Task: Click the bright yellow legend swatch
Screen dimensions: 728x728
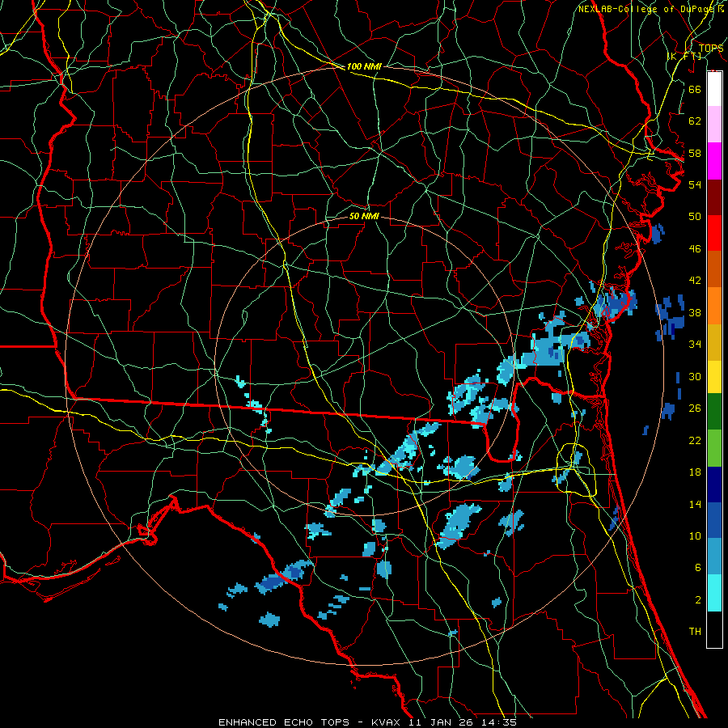Action: click(x=714, y=376)
